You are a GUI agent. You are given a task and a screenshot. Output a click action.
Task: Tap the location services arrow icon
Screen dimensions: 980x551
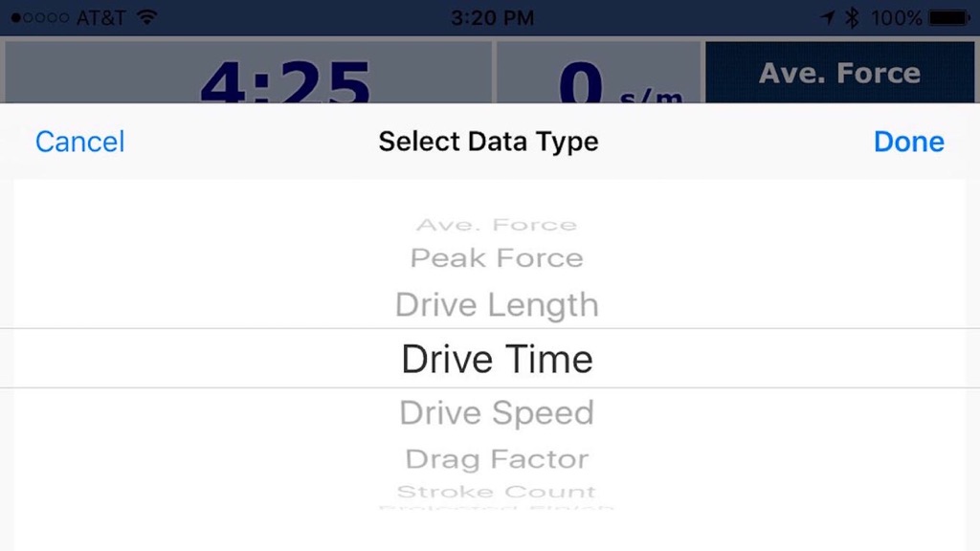pos(828,17)
